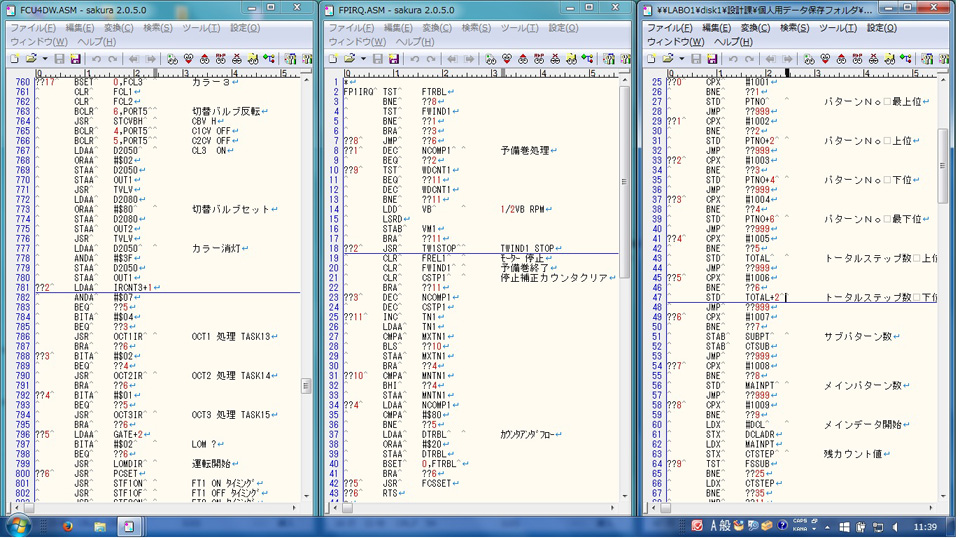The height and width of the screenshot is (540, 960).
Task: Click outline analysis icon in LABO1 window toolbar
Action: [x=906, y=59]
